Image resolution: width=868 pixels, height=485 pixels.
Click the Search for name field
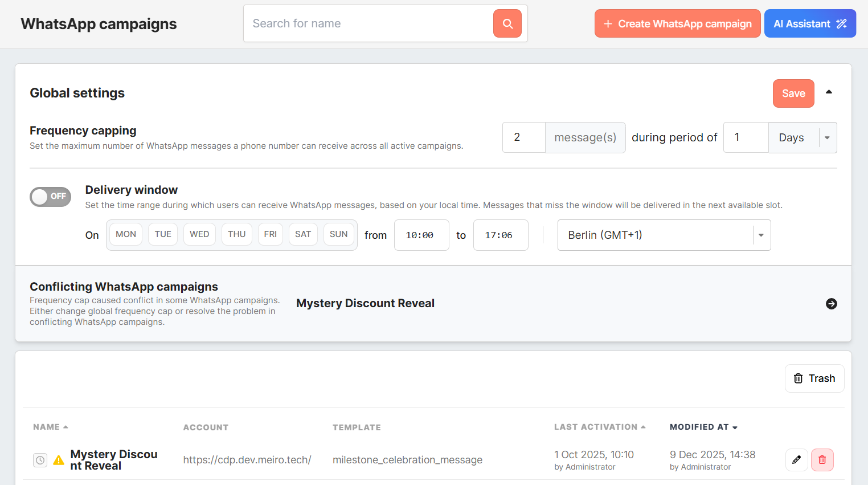(x=369, y=23)
